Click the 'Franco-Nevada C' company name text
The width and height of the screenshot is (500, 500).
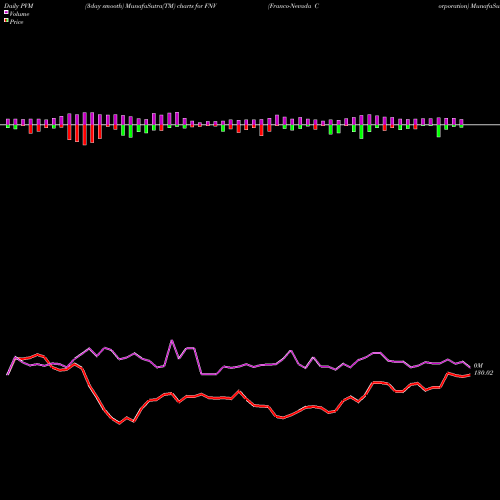point(293,6)
